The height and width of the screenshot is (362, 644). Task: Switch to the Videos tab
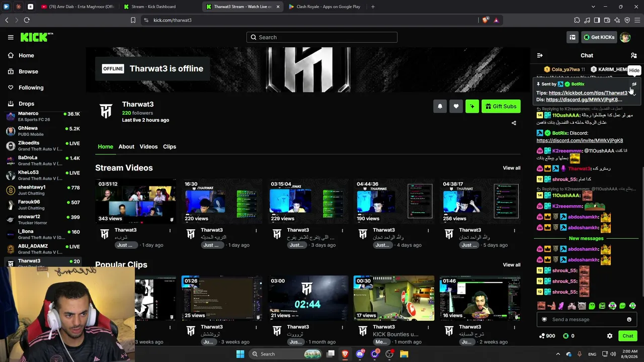pyautogui.click(x=148, y=147)
